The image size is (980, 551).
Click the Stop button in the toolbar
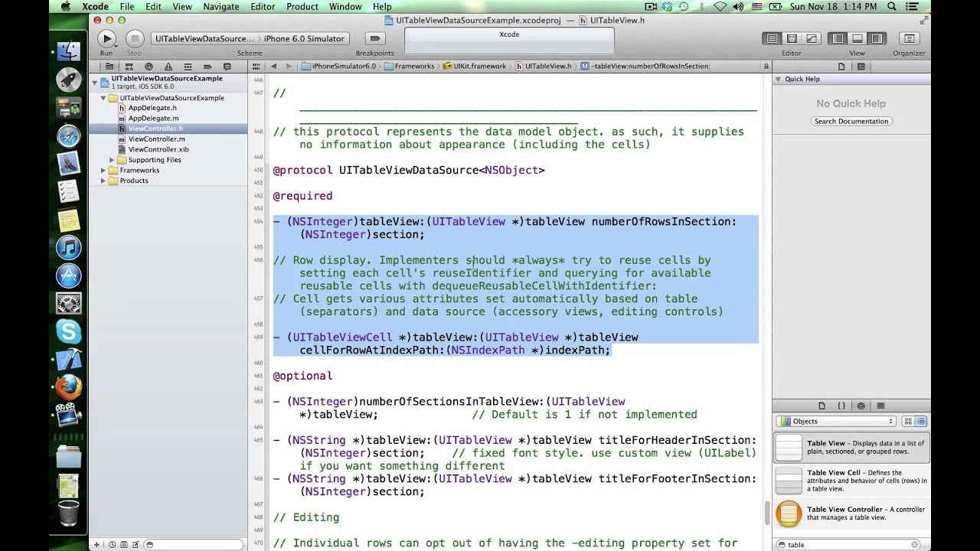[135, 38]
